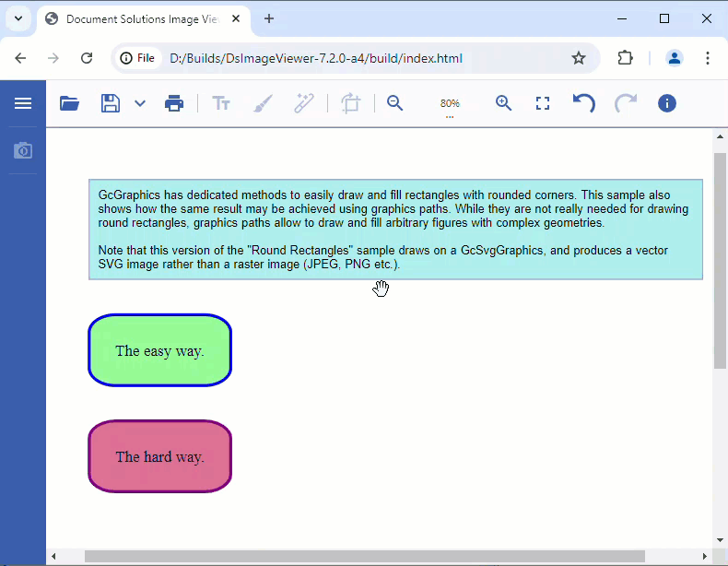Maximize the browser window

click(664, 18)
